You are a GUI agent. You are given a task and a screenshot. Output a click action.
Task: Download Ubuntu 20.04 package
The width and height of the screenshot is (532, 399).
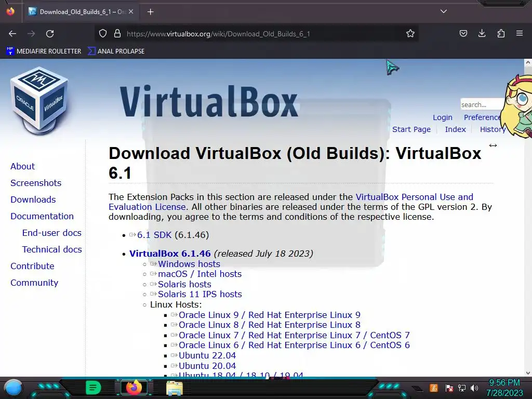(x=207, y=366)
